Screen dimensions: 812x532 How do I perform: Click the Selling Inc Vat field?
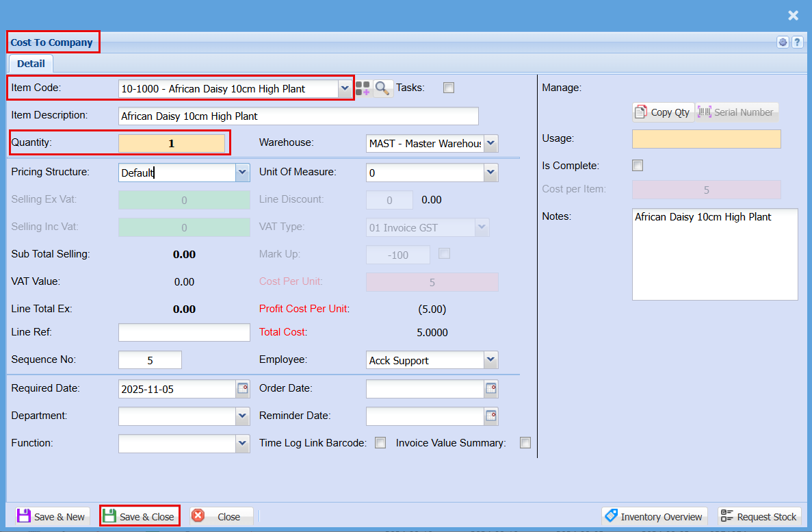[x=184, y=227]
